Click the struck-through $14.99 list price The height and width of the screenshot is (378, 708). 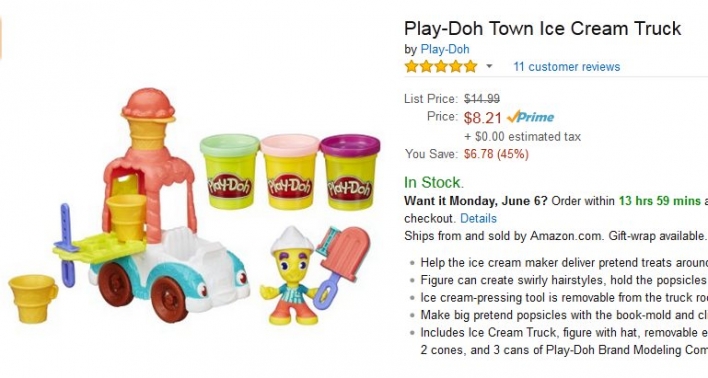coord(482,98)
